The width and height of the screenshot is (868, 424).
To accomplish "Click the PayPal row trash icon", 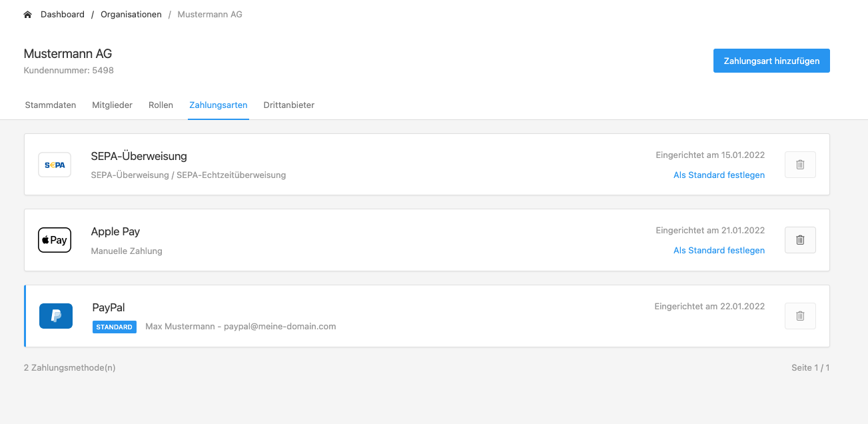I will 800,316.
